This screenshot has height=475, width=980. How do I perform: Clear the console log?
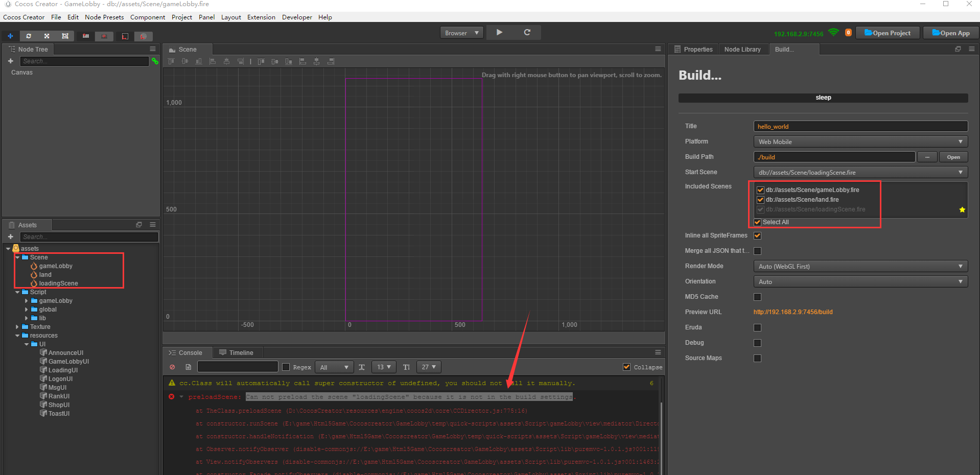pos(172,367)
